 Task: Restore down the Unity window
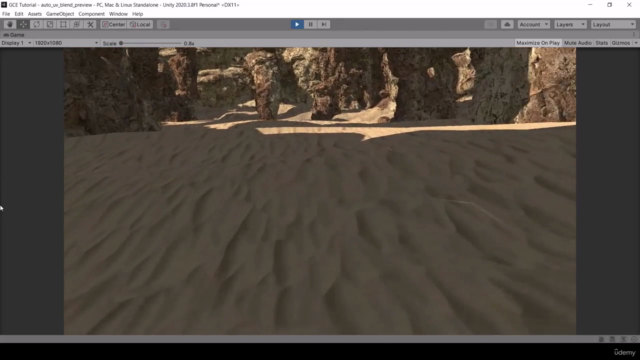point(609,5)
